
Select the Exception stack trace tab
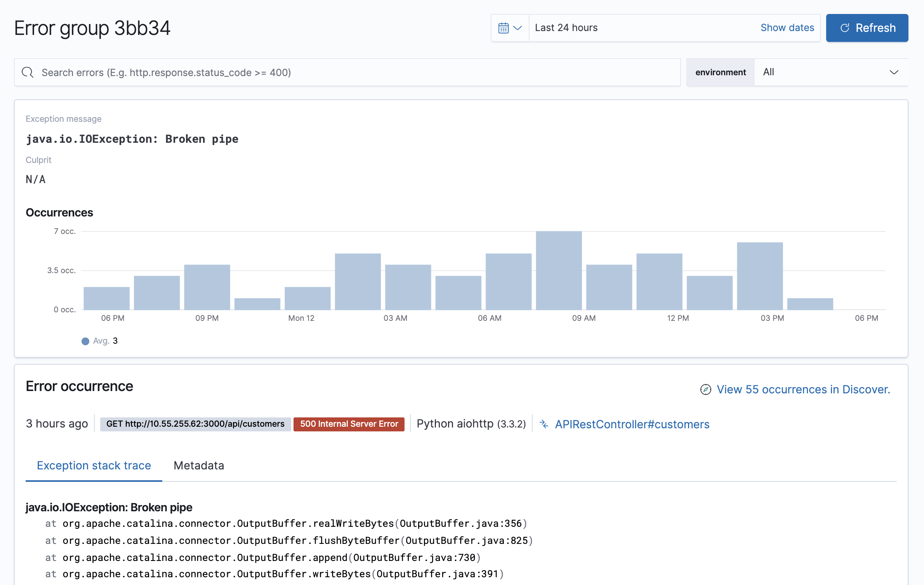click(x=94, y=466)
